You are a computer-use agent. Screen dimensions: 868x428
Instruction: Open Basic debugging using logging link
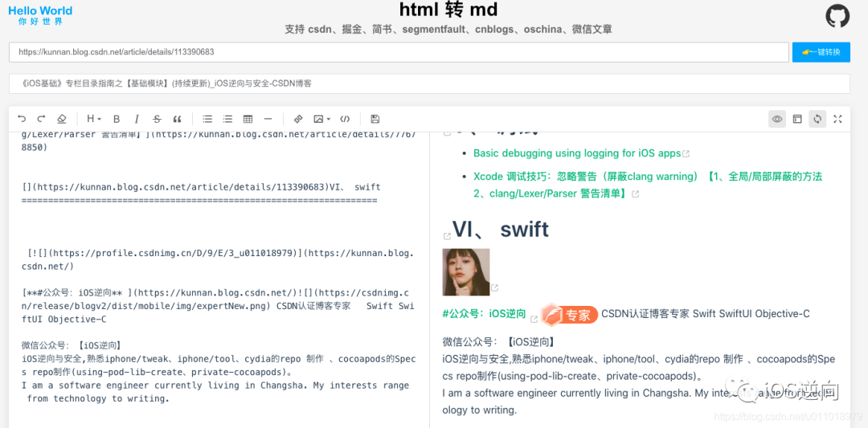coord(577,153)
